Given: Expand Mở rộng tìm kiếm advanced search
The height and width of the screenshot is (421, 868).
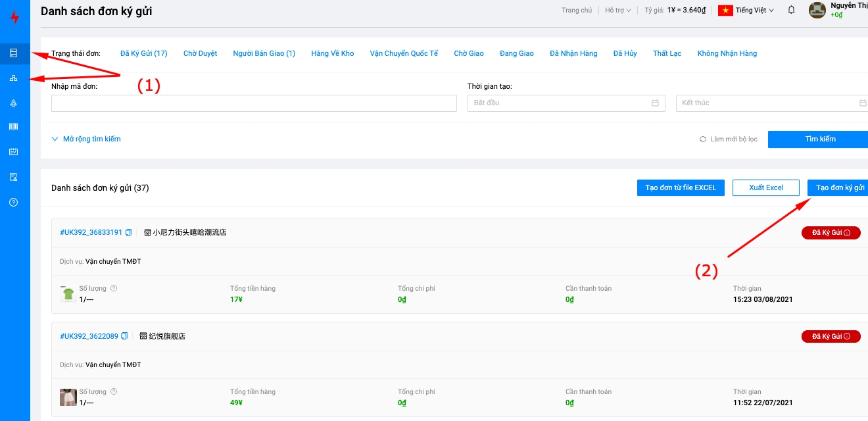Looking at the screenshot, I should [x=86, y=139].
